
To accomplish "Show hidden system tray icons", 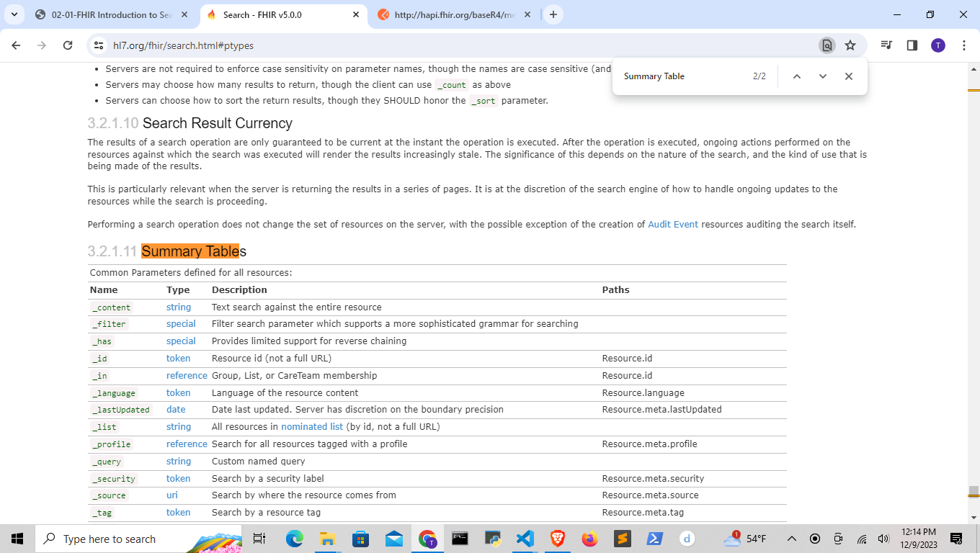I will [x=792, y=539].
